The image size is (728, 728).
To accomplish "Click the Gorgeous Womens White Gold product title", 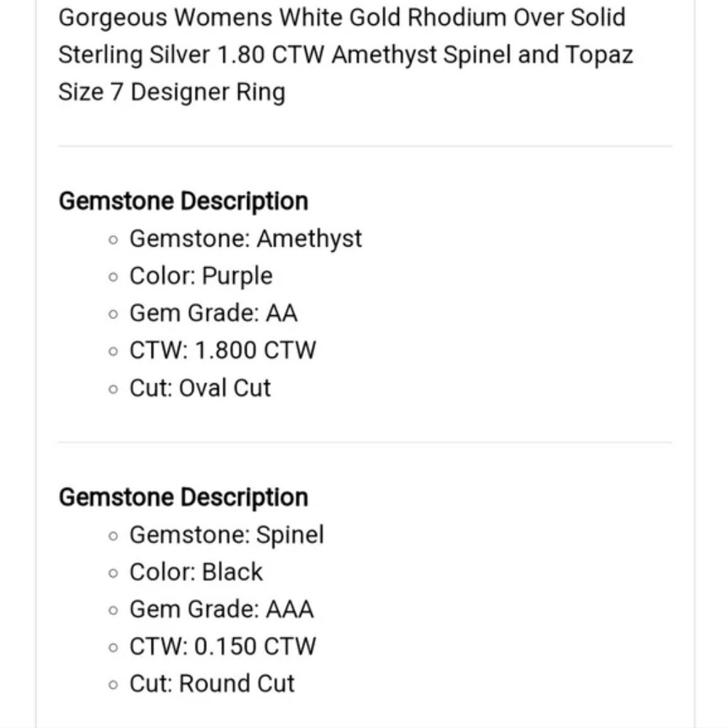I will (x=346, y=55).
